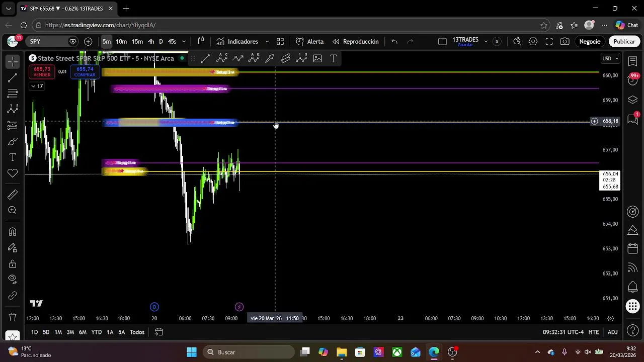The image size is (644, 362).
Task: Toggle lock all drawings padlock
Action: 13,264
